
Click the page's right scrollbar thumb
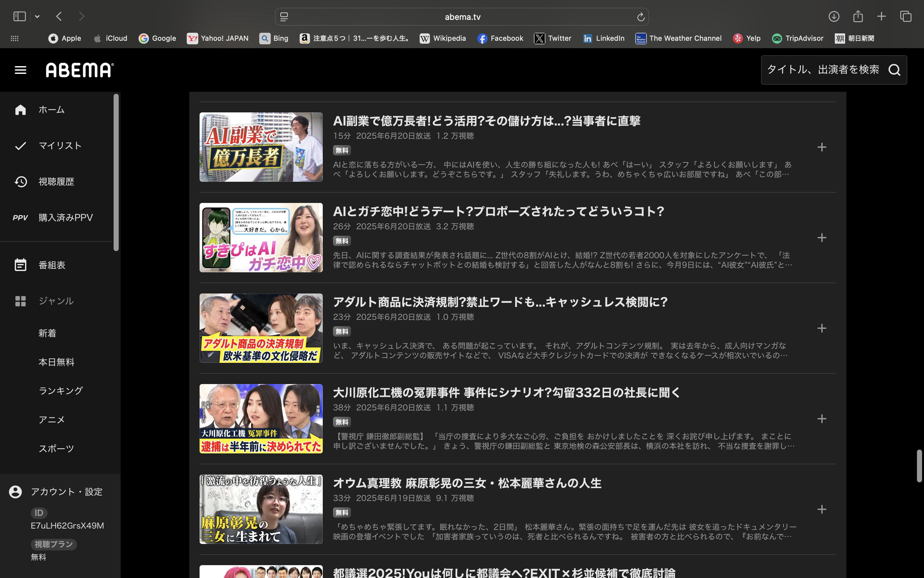coord(919,466)
